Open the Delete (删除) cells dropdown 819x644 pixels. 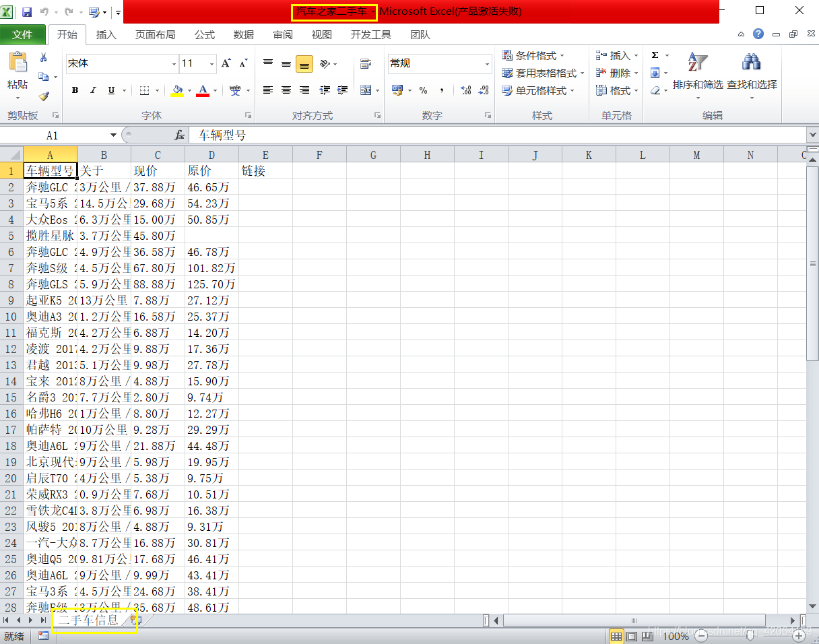616,73
